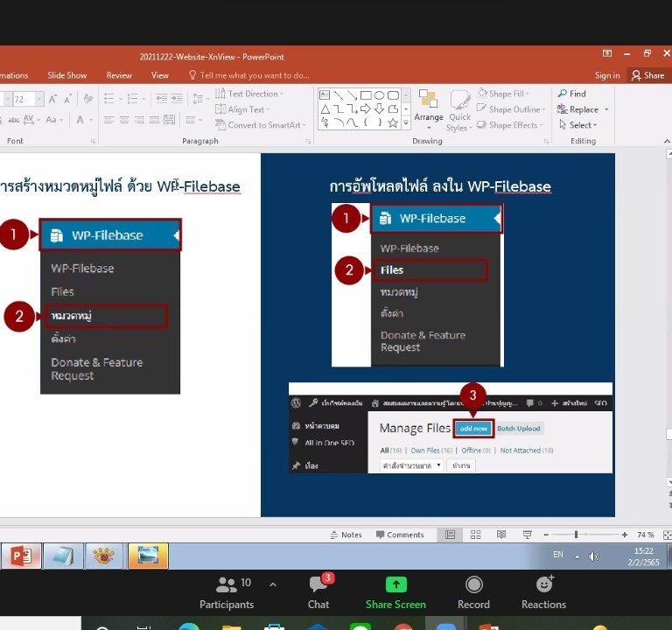Open the Paragraph dialog launcher
This screenshot has width=672, height=630.
pos(308,142)
